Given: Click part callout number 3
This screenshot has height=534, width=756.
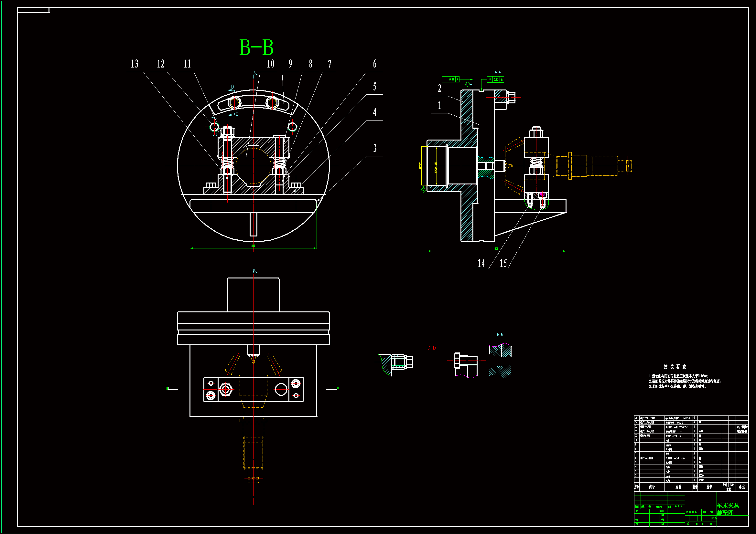Looking at the screenshot, I should coord(375,148).
